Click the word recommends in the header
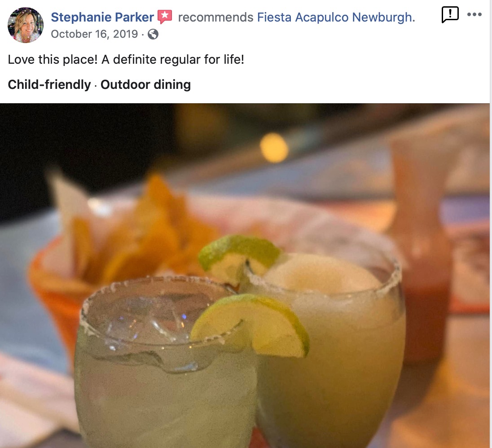 point(215,17)
